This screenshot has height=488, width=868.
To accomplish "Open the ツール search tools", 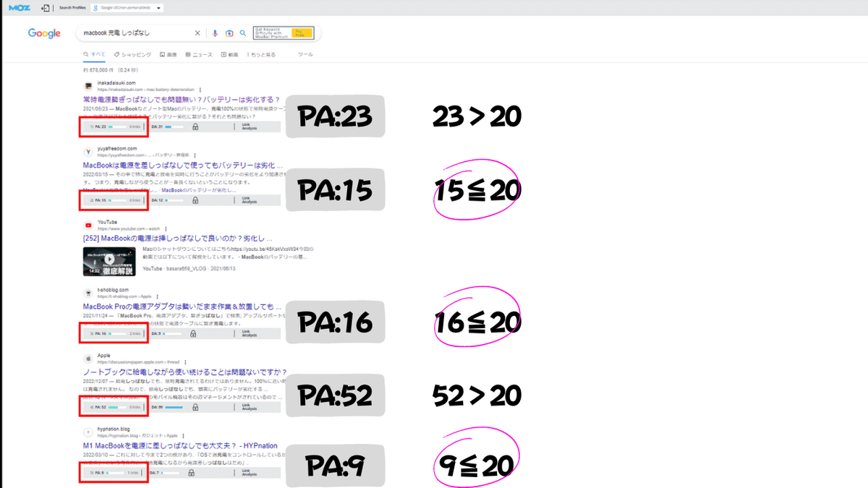I will (305, 54).
